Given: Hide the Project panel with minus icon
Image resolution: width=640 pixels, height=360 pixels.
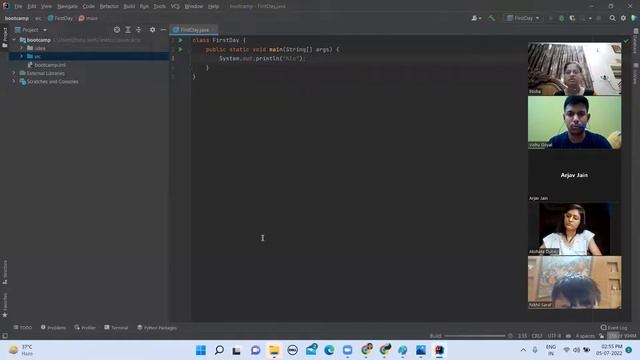Looking at the screenshot, I should (x=163, y=30).
